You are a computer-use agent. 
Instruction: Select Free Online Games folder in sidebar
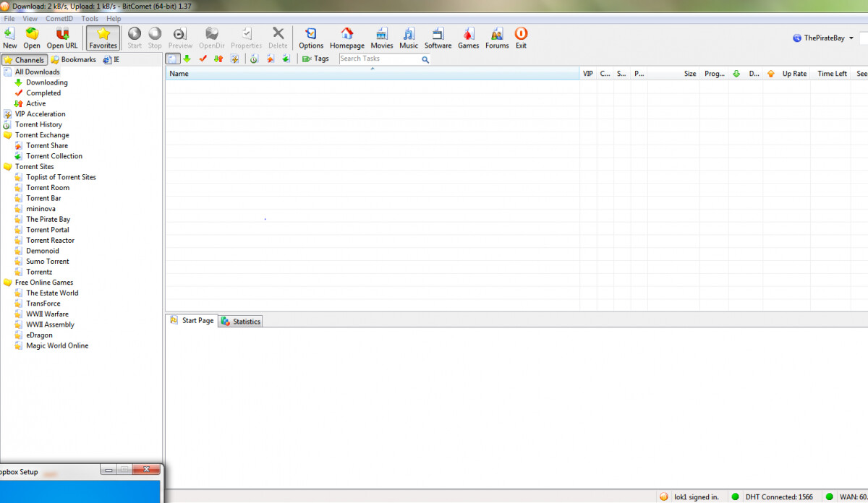tap(43, 283)
